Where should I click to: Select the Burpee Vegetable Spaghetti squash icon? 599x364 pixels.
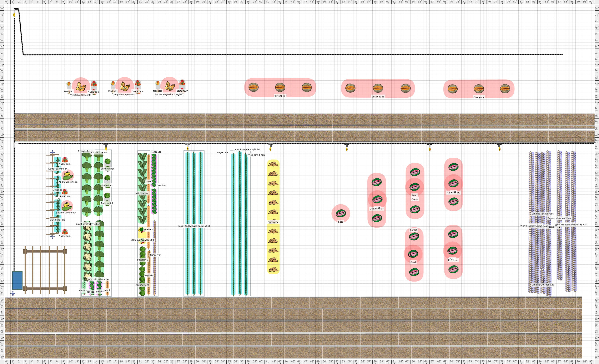tap(170, 86)
